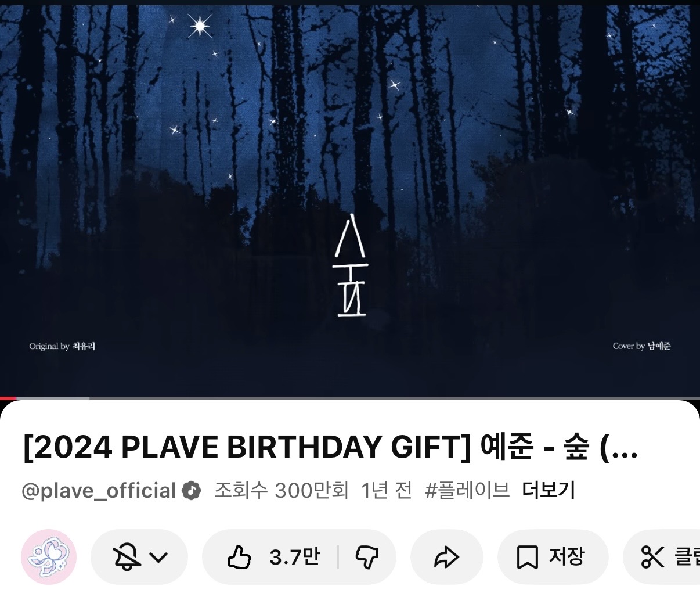Click the 저장 save button
Viewport: 700px width, 604px height.
553,557
